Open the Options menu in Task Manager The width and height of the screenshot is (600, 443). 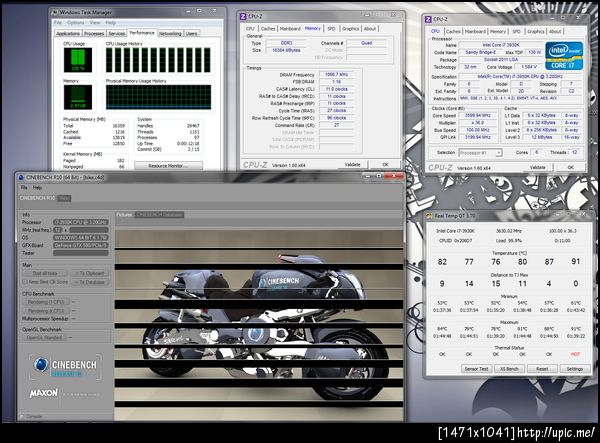[x=75, y=23]
